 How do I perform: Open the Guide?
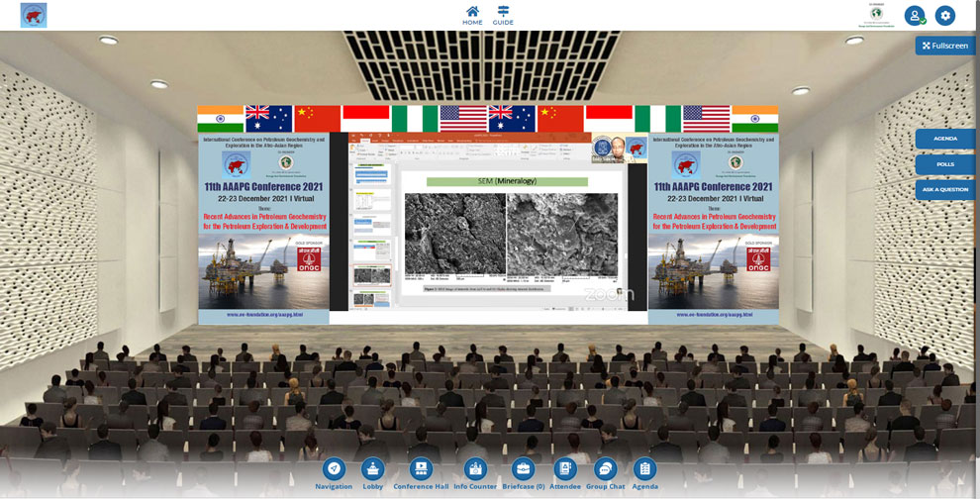click(503, 16)
